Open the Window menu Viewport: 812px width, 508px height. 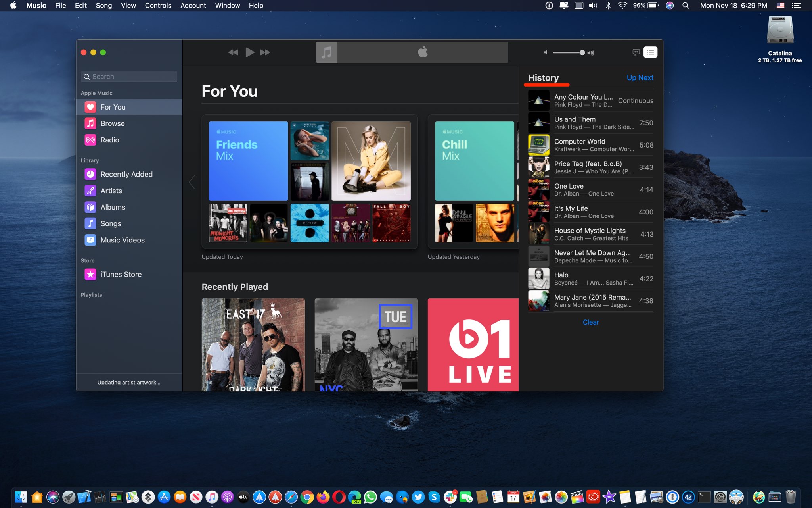[x=228, y=6]
